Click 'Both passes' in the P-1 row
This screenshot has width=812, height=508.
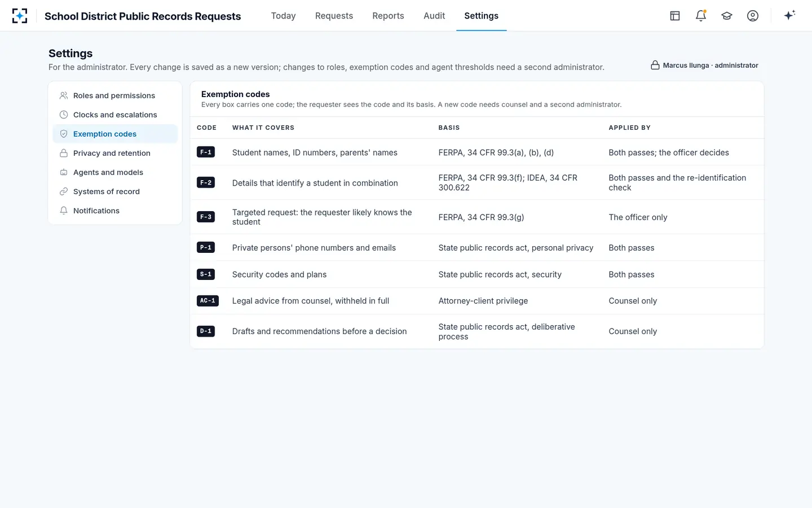pyautogui.click(x=632, y=248)
